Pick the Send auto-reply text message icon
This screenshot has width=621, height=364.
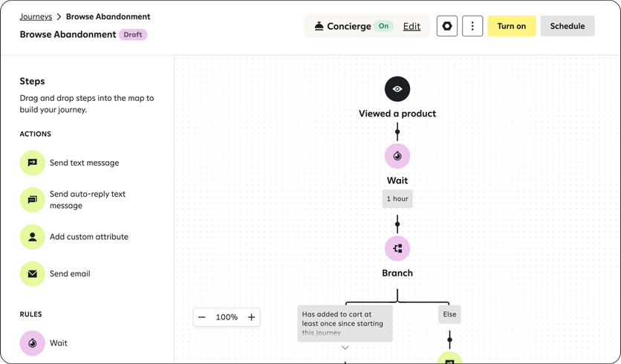[33, 200]
